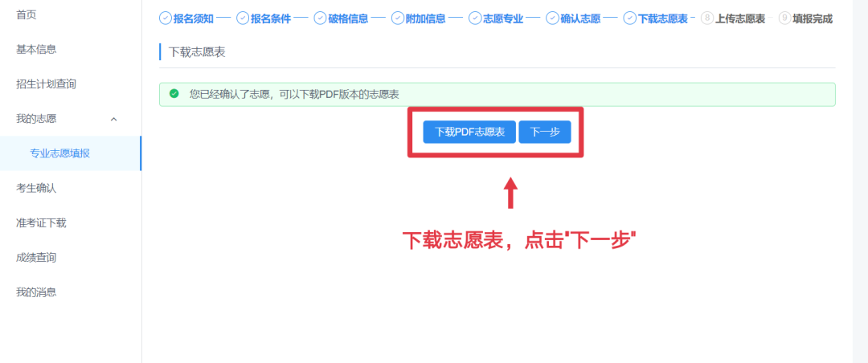Click the step 8 number circle

(x=707, y=18)
